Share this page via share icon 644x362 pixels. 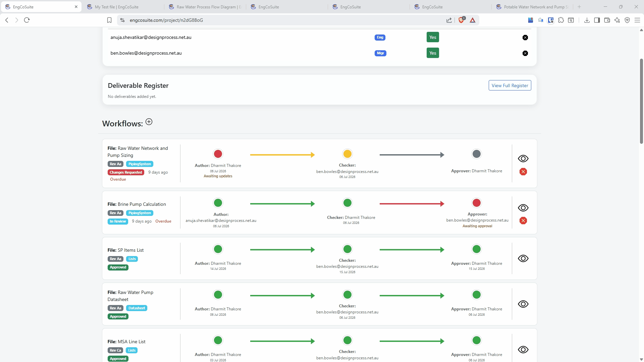[449, 20]
